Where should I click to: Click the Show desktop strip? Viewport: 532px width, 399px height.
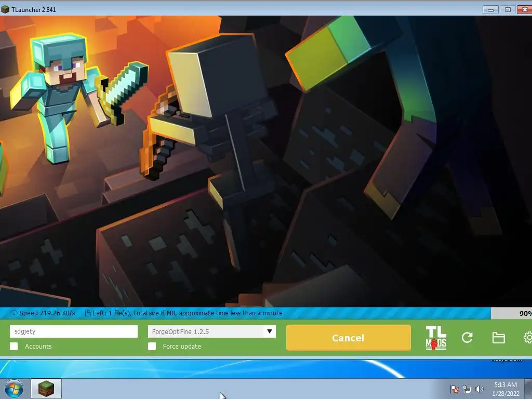point(528,389)
